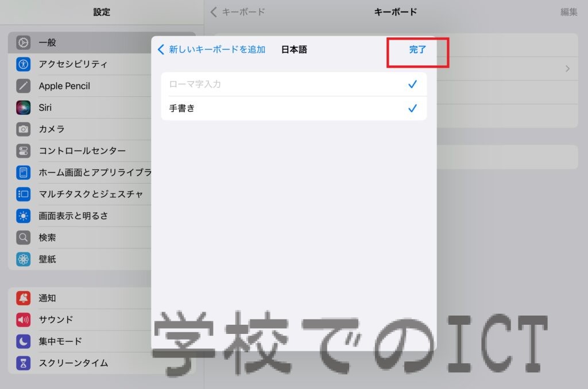Select ホーム画面とアプリライブラリ label

95,172
